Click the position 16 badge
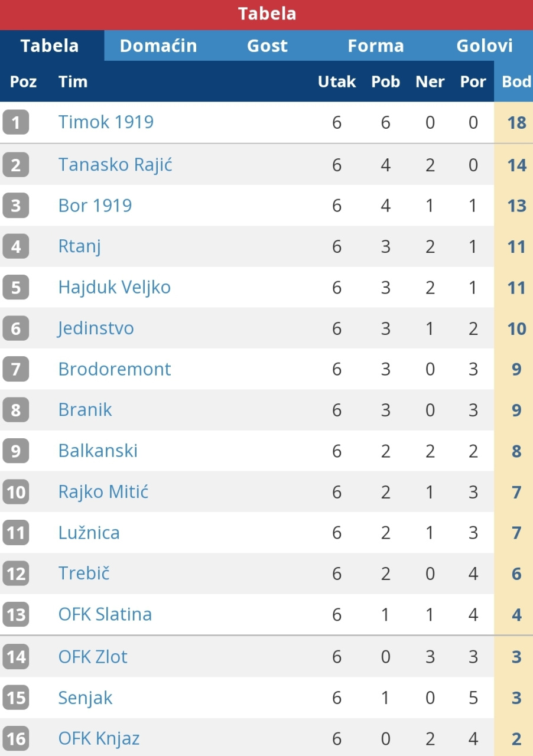Viewport: 533px width, 756px height. coord(16,739)
